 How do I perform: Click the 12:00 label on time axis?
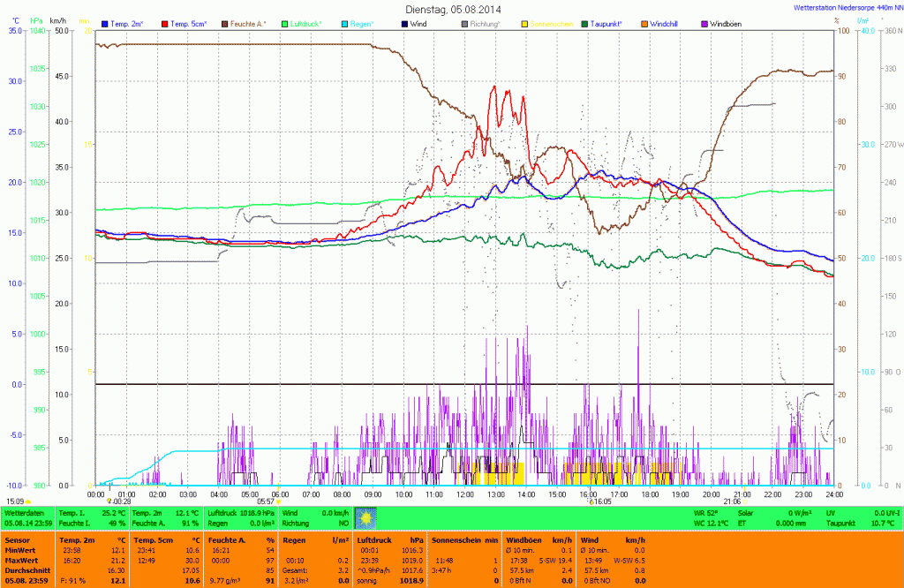[464, 494]
